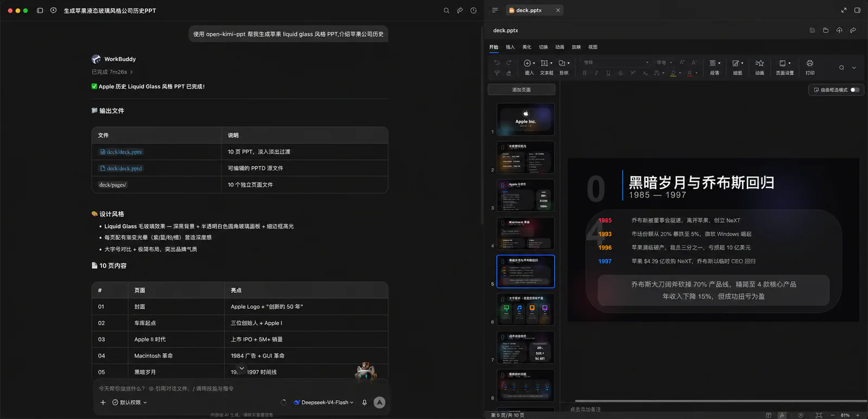868x419 pixels.
Task: Undo the last edit
Action: coord(497,63)
